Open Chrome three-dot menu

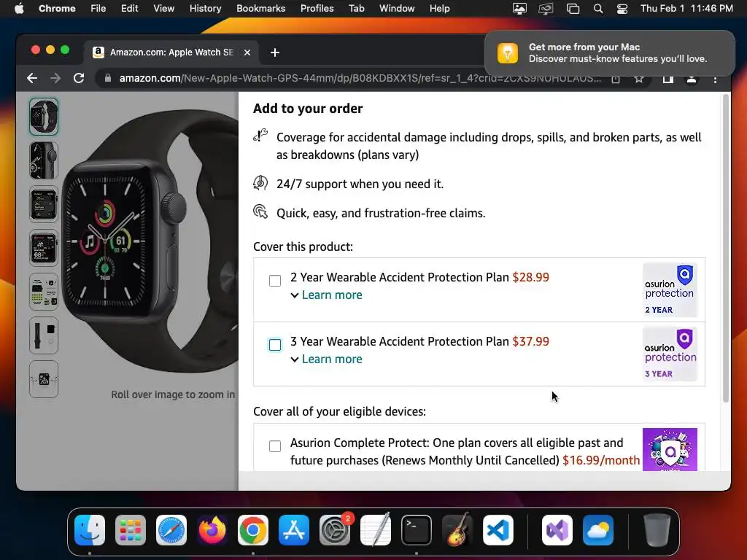715,79
